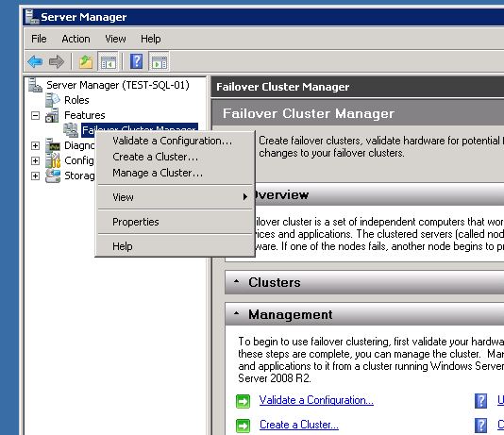This screenshot has height=435, width=504.
Task: Toggle the Show/Hide Action Pane icon
Action: (160, 61)
